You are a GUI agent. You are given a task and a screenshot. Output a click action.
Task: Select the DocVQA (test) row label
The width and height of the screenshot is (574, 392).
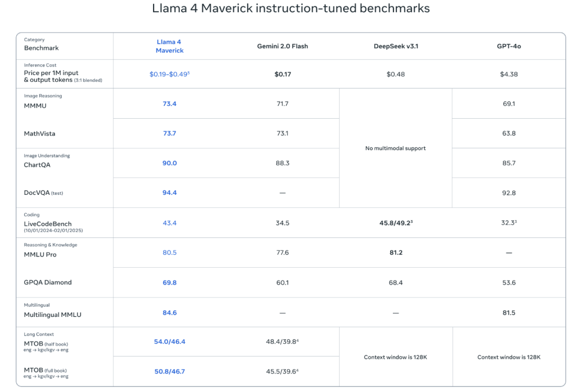pyautogui.click(x=44, y=193)
